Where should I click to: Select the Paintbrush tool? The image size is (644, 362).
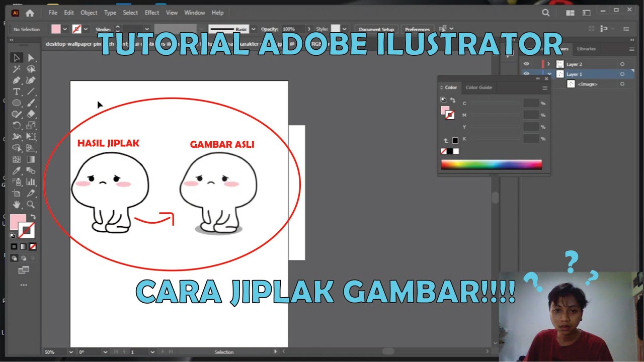point(31,103)
